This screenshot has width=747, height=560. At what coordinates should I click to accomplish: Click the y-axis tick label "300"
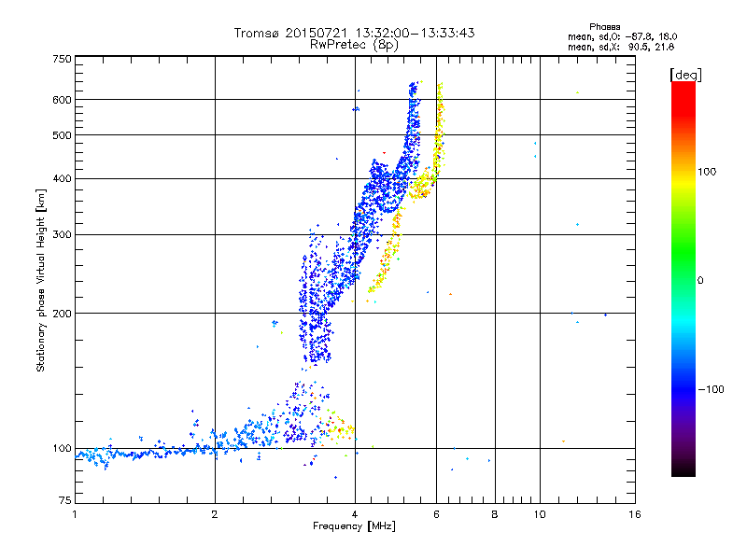(x=62, y=235)
